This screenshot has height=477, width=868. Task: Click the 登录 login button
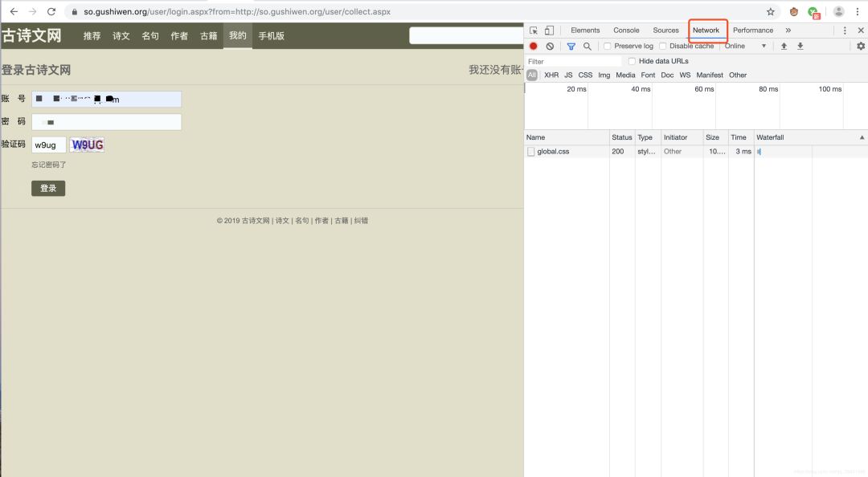(48, 188)
